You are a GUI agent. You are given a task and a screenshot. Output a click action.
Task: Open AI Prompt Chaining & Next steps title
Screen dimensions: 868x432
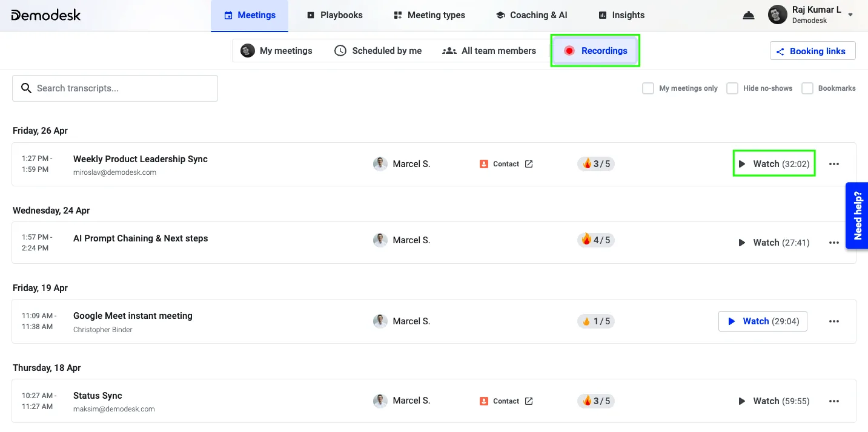[x=141, y=238]
